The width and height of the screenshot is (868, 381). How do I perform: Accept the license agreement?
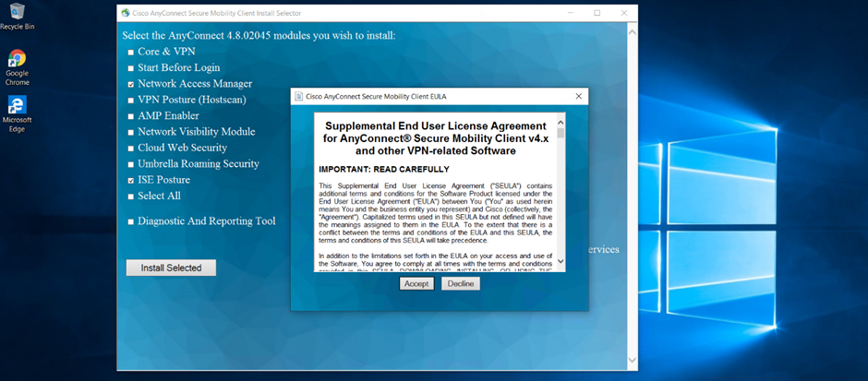click(416, 284)
